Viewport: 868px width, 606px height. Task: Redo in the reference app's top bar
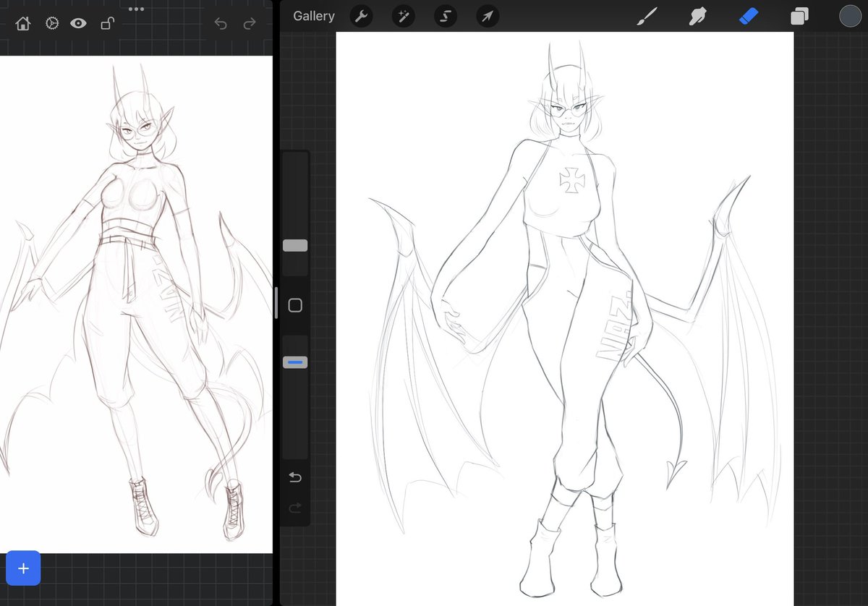[250, 24]
